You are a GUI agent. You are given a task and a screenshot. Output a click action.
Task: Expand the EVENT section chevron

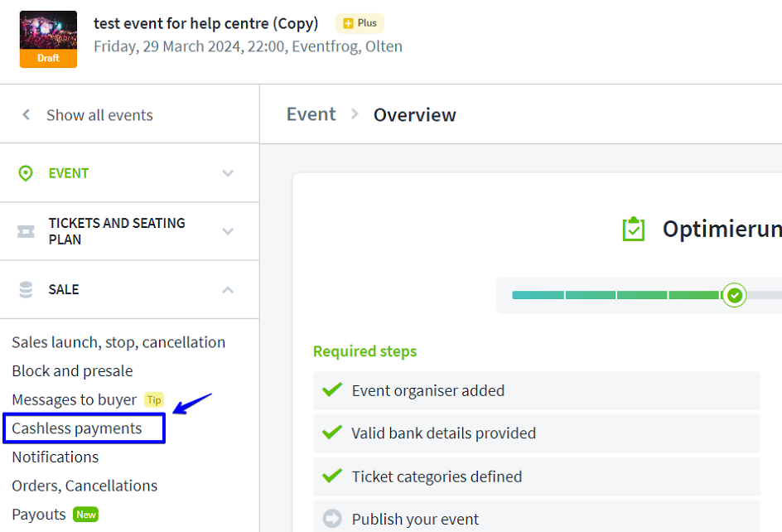(228, 173)
